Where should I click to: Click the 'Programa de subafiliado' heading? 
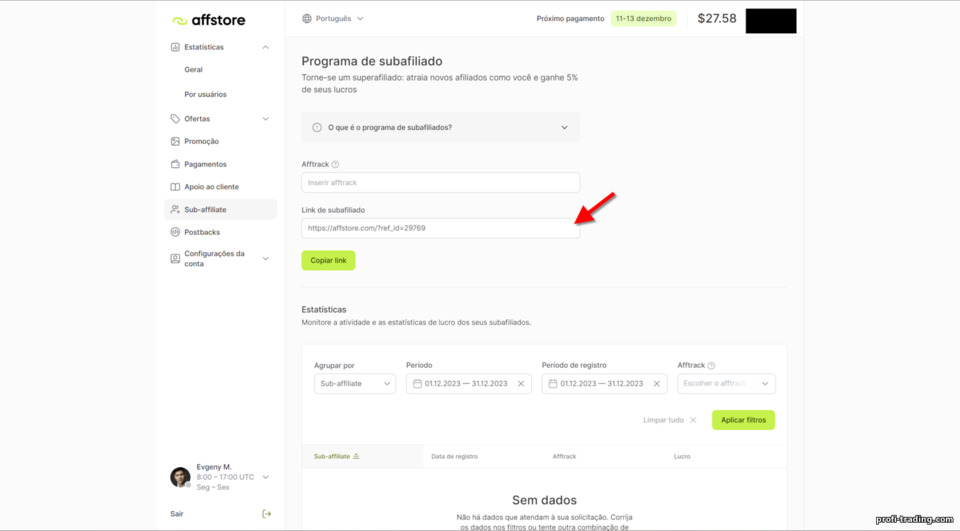[372, 61]
